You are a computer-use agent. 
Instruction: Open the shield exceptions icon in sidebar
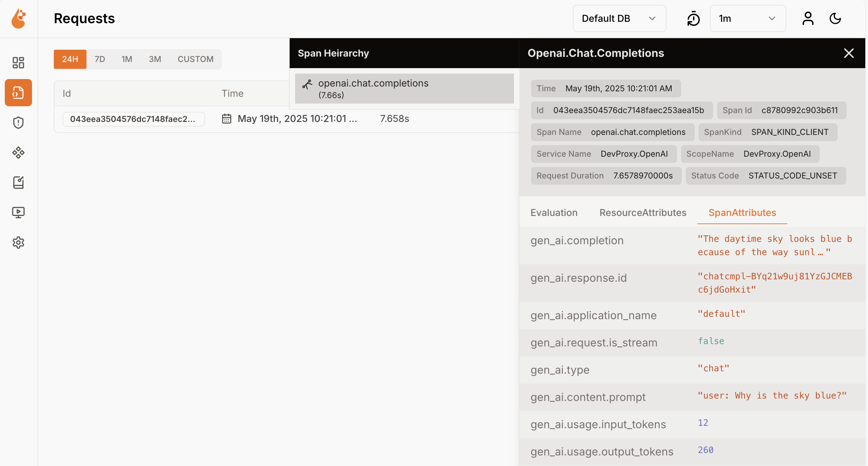(x=18, y=123)
